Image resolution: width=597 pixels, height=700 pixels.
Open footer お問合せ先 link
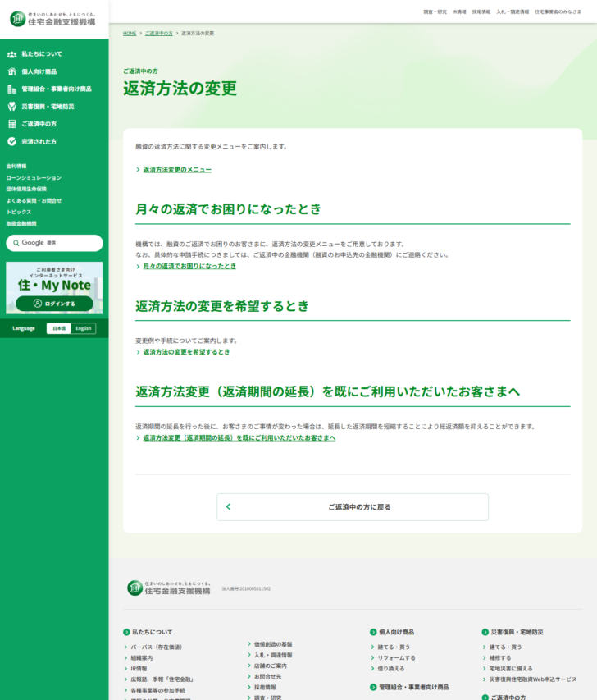pyautogui.click(x=267, y=676)
